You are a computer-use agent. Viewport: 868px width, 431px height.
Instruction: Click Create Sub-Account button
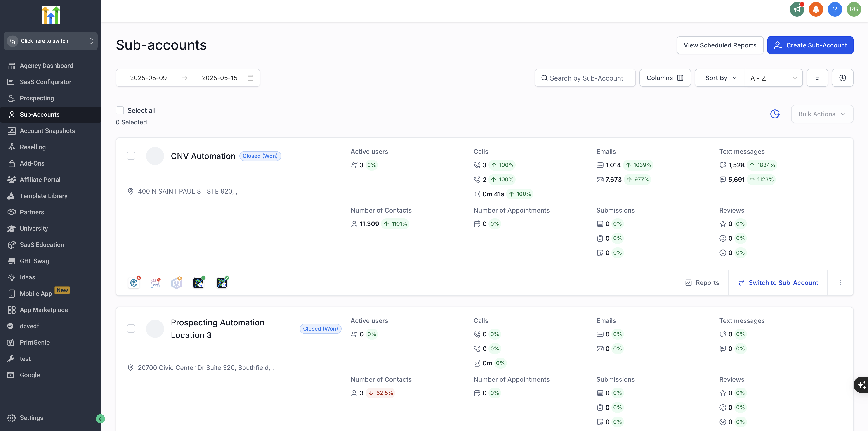[810, 45]
